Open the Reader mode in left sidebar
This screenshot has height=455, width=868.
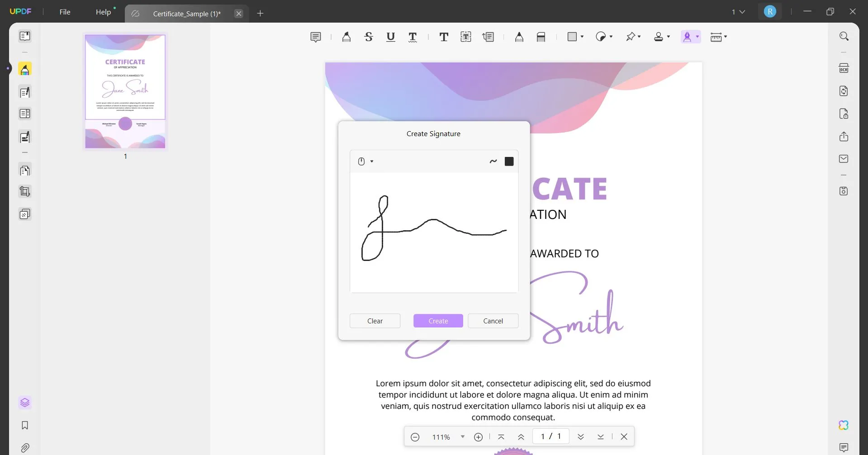pyautogui.click(x=25, y=36)
